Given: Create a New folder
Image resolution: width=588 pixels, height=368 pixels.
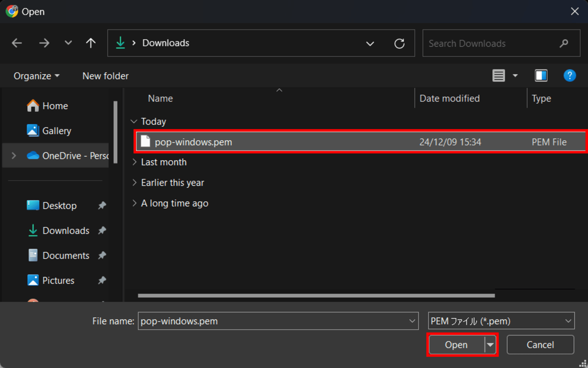Looking at the screenshot, I should [x=105, y=76].
